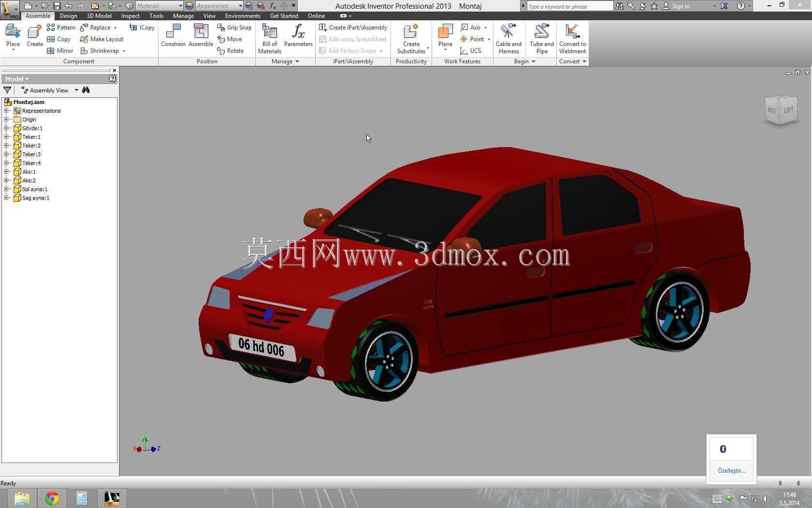The image size is (812, 508).
Task: Click the Shrinkwrap tool
Action: (102, 51)
